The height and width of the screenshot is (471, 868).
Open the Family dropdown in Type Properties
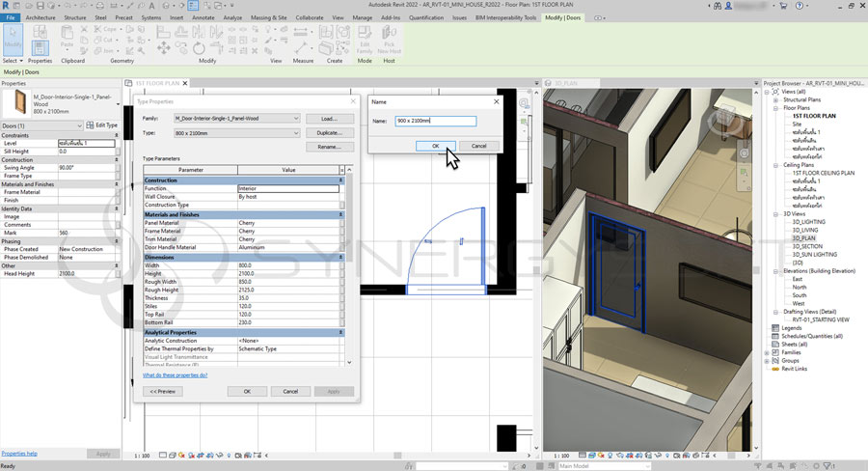click(x=296, y=119)
